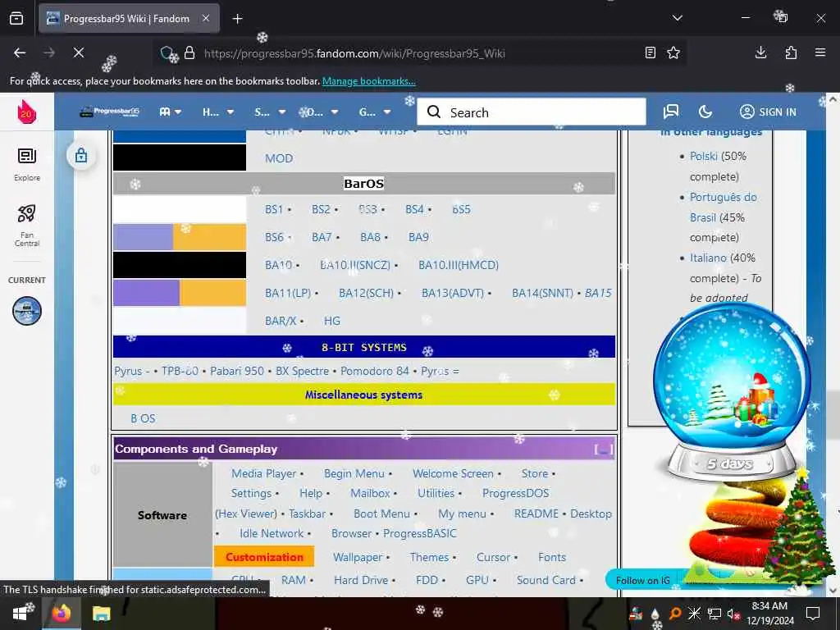This screenshot has width=840, height=630.
Task: Open Firefox reader view icon
Action: [651, 52]
